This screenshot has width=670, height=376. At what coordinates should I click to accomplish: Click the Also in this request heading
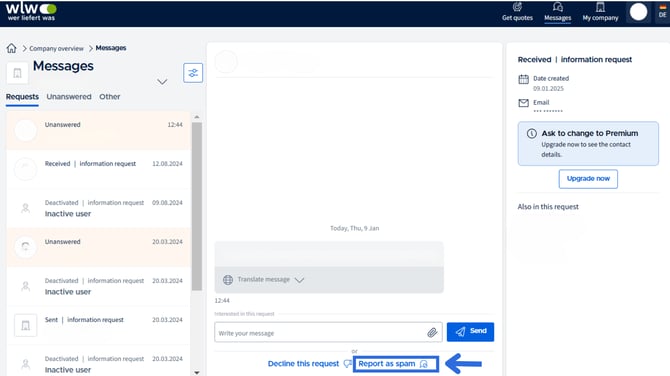pyautogui.click(x=548, y=207)
